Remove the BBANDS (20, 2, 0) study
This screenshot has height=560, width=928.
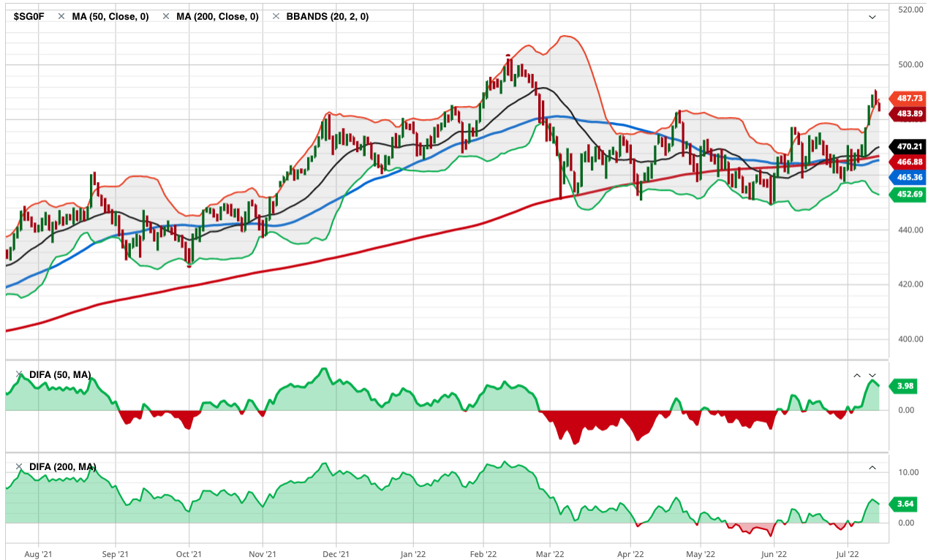[x=276, y=16]
